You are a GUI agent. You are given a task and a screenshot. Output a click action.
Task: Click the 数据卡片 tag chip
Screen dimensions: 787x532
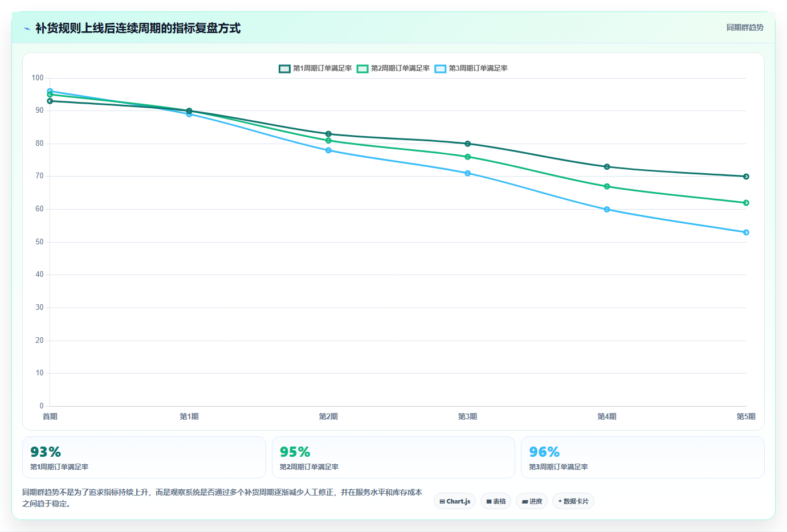point(573,501)
